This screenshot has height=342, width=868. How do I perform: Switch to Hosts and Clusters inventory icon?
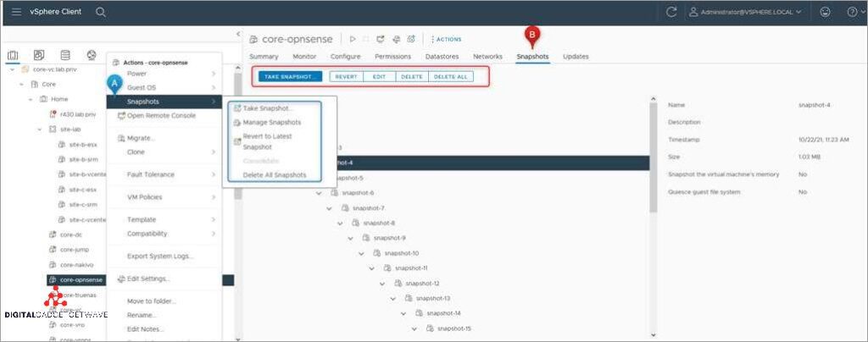14,56
